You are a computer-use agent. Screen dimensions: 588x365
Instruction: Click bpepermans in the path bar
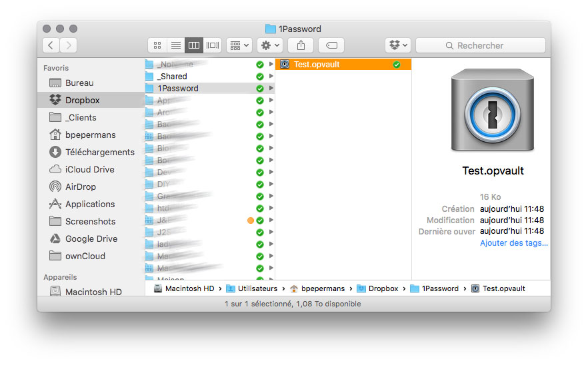point(317,288)
